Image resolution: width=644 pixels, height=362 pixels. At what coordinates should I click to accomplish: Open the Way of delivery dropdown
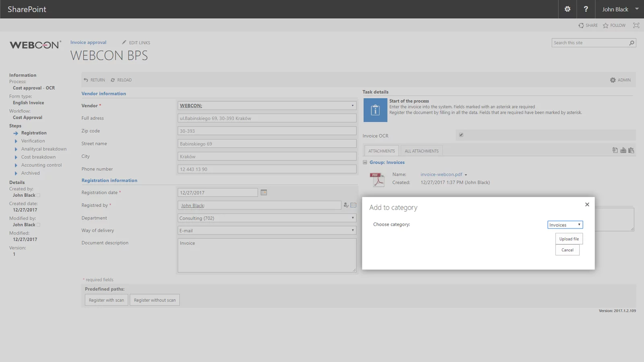tap(267, 230)
